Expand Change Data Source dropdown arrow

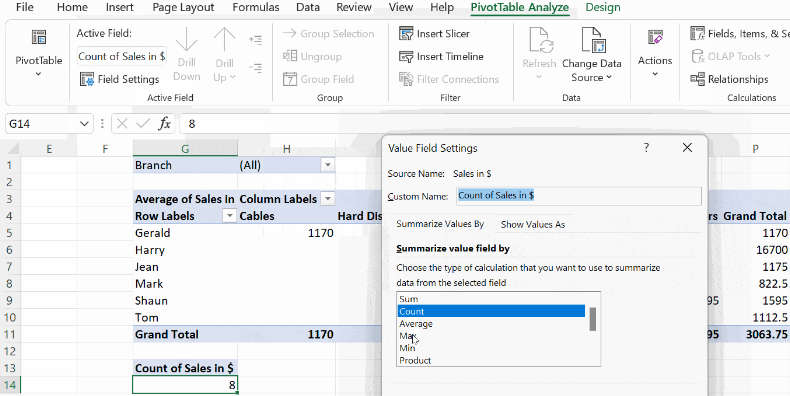click(609, 77)
